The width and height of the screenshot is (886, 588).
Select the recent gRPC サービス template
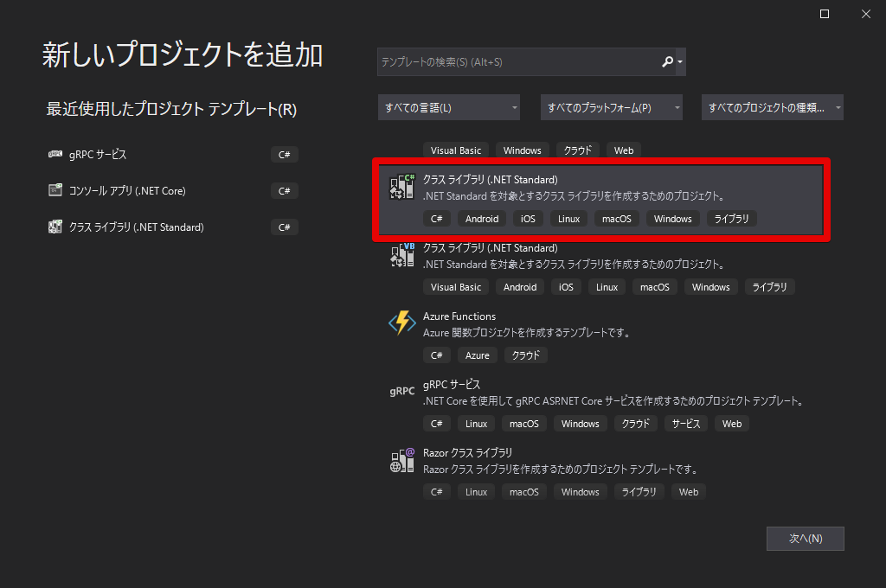[173, 155]
